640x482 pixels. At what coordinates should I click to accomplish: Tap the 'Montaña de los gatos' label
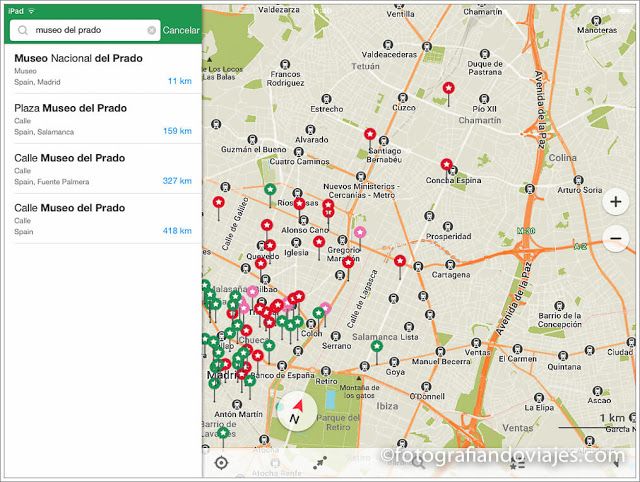tap(359, 391)
